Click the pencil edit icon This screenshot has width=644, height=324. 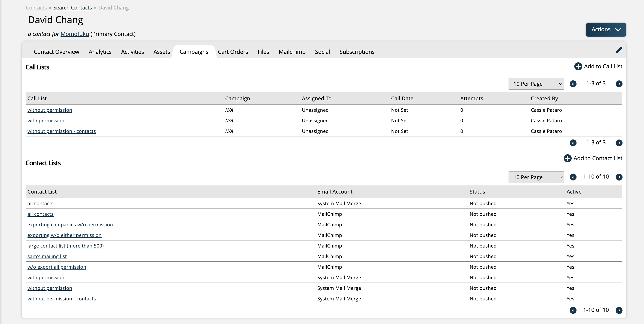619,50
